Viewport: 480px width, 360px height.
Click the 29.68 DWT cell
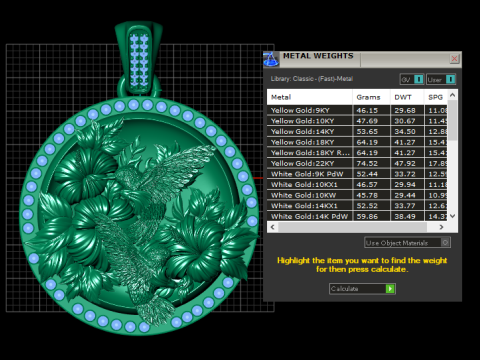pos(407,110)
